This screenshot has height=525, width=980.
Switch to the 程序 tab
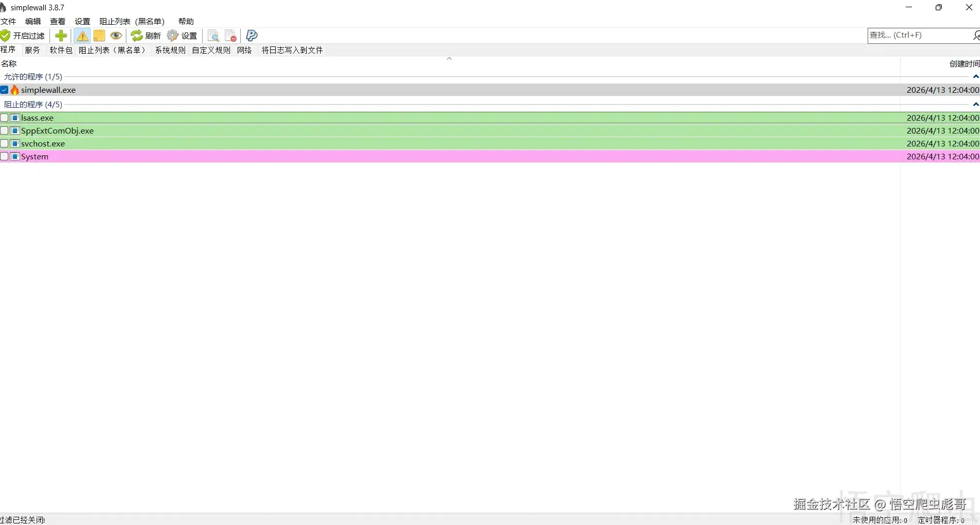[8, 50]
